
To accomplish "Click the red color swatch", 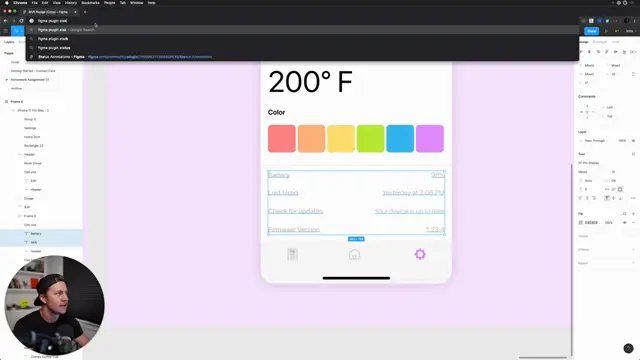I will click(282, 139).
